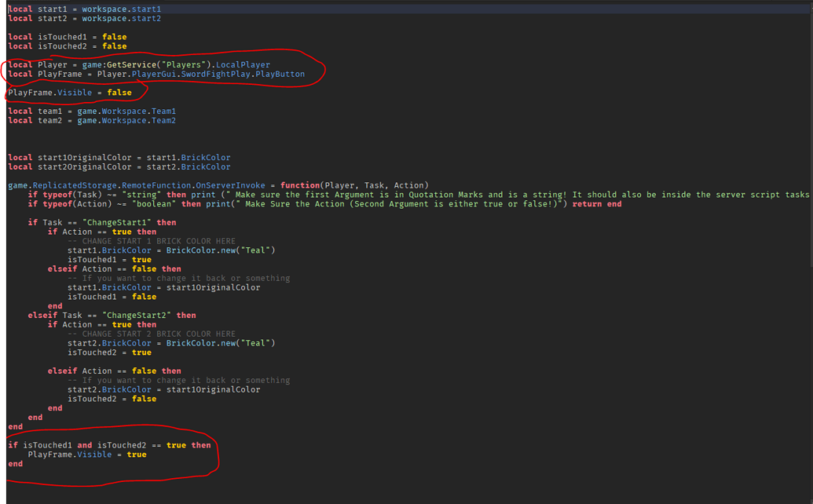813x504 pixels.
Task: Click the 'local start2OriginalColor = start2.BrickColor' line
Action: (x=119, y=166)
